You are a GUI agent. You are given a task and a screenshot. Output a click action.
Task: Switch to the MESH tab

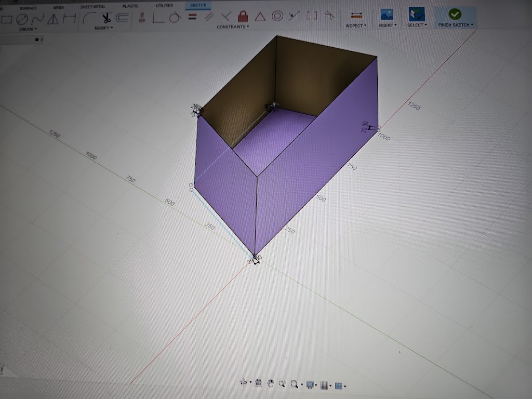58,7
